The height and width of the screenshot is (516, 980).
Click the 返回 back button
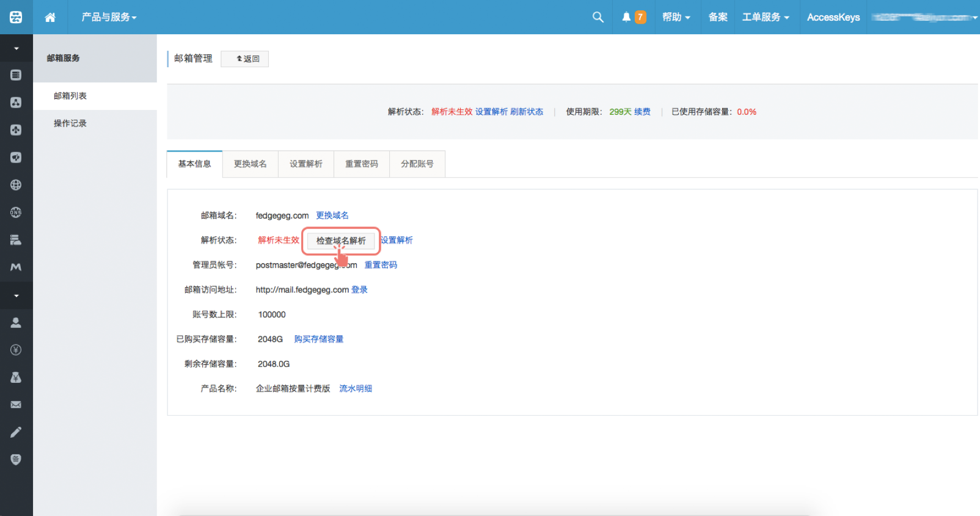(x=244, y=59)
